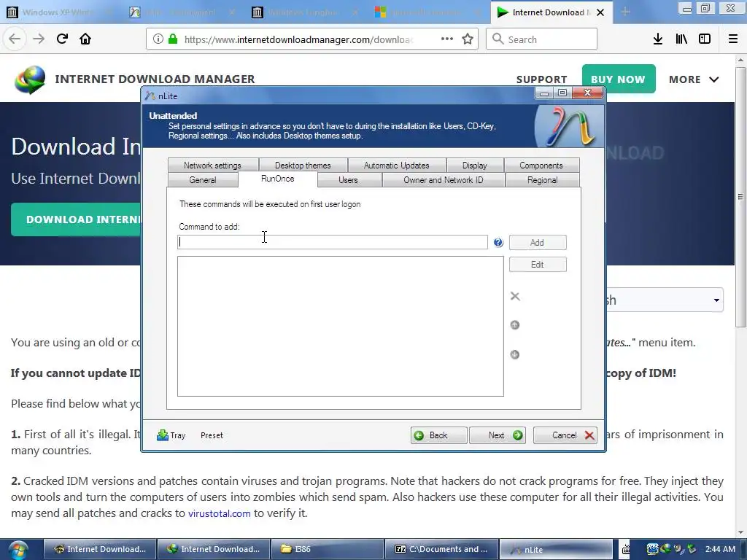Switch to Desktop themes tab
Screen dimensions: 747x560
pyautogui.click(x=303, y=166)
